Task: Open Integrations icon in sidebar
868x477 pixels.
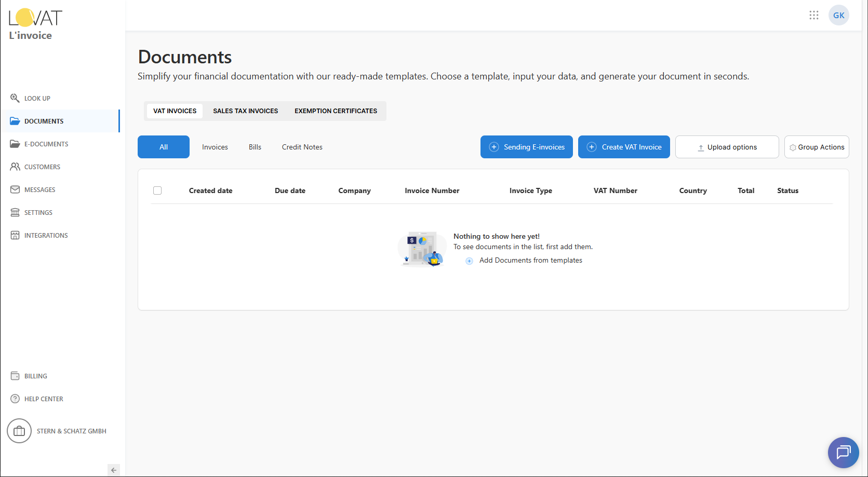Action: click(15, 235)
